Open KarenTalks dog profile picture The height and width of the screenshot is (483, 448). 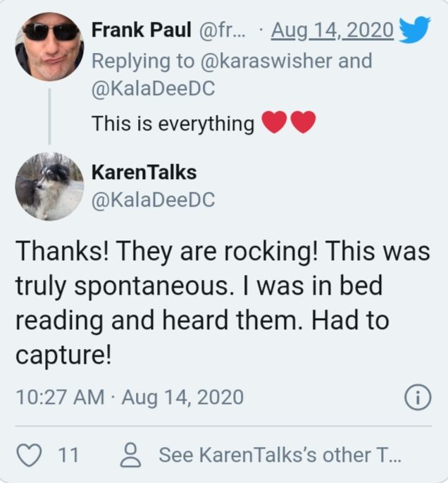tap(49, 186)
